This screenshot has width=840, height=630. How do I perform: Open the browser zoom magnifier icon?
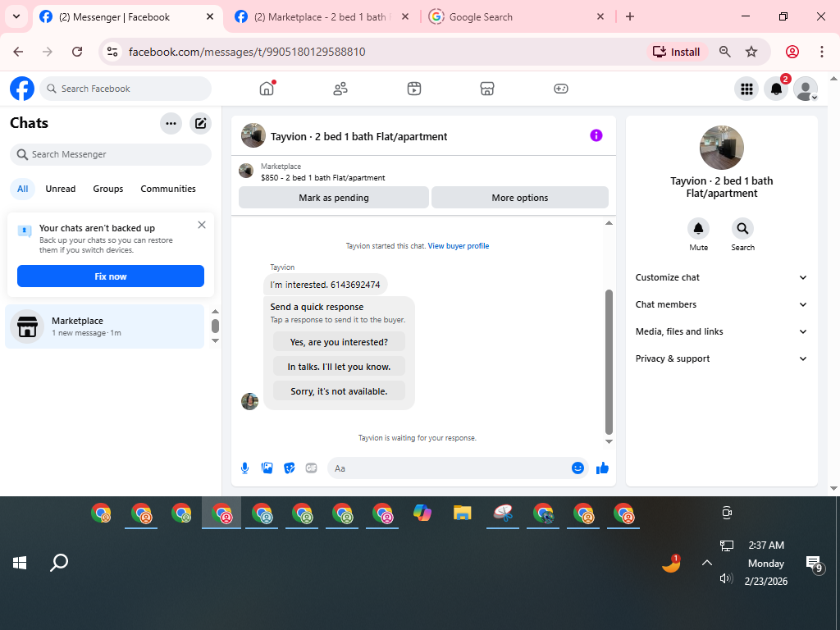click(725, 52)
